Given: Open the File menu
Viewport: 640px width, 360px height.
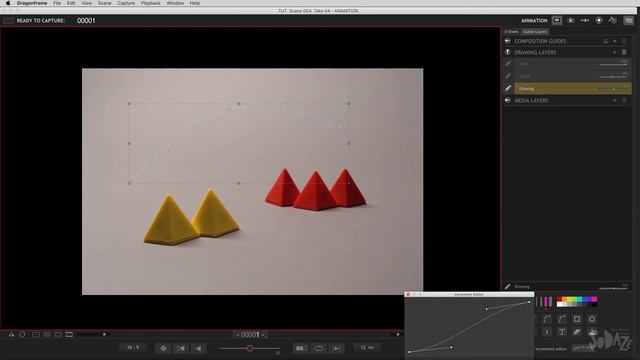Looking at the screenshot, I should click(x=57, y=3).
